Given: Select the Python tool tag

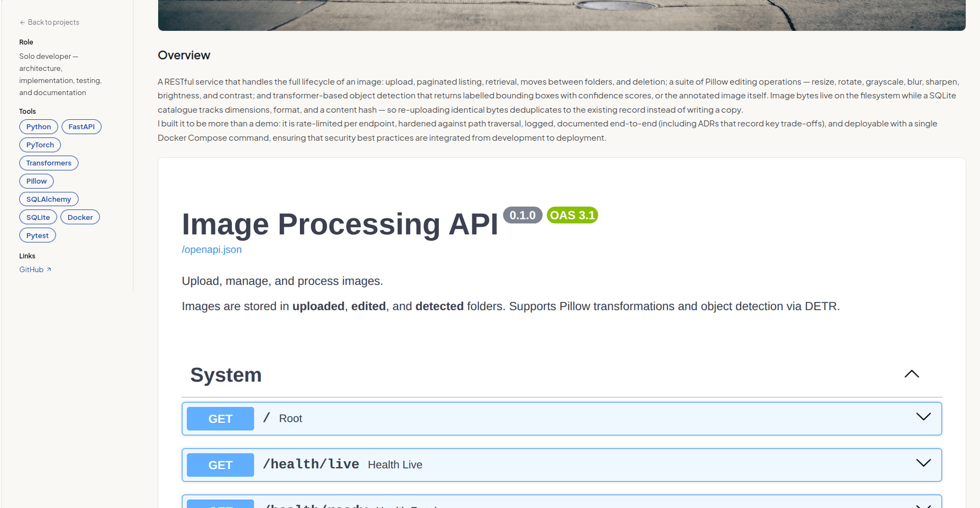Looking at the screenshot, I should 38,127.
